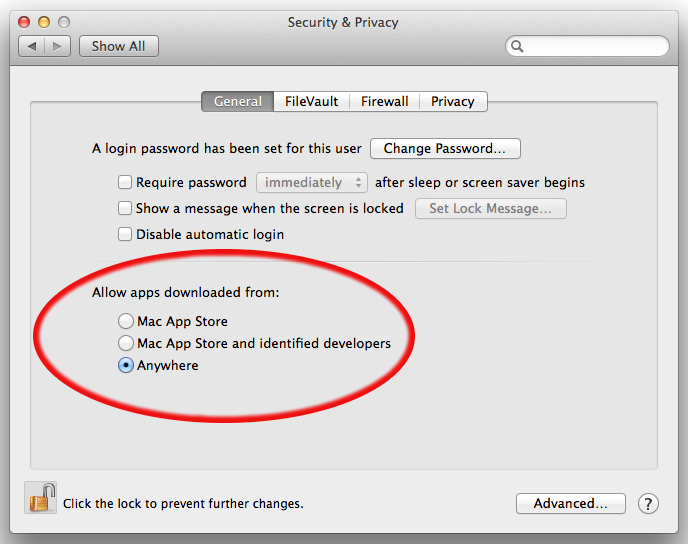Go back with the left arrow
Image resolution: width=688 pixels, height=544 pixels.
coord(32,46)
